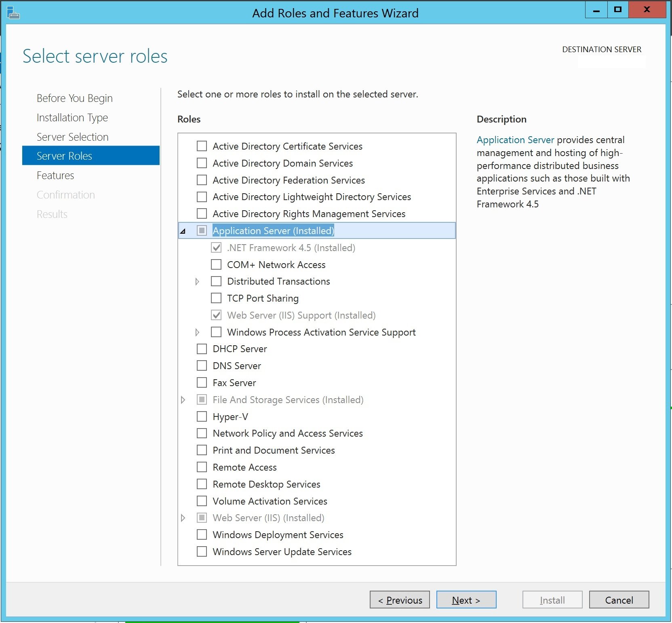672x623 pixels.
Task: Toggle the Application Server (Installed) checkbox
Action: [x=202, y=230]
